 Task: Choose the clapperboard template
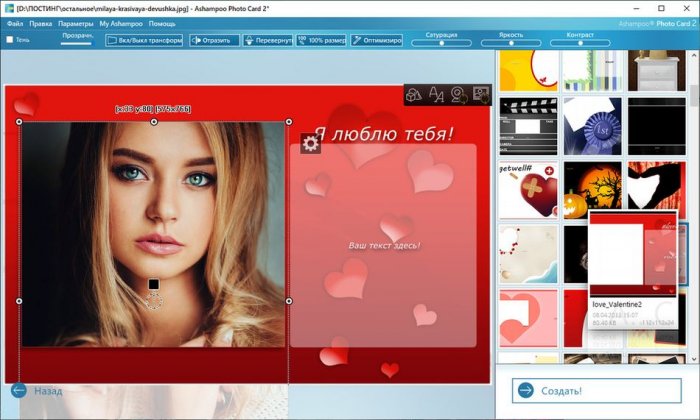(528, 126)
